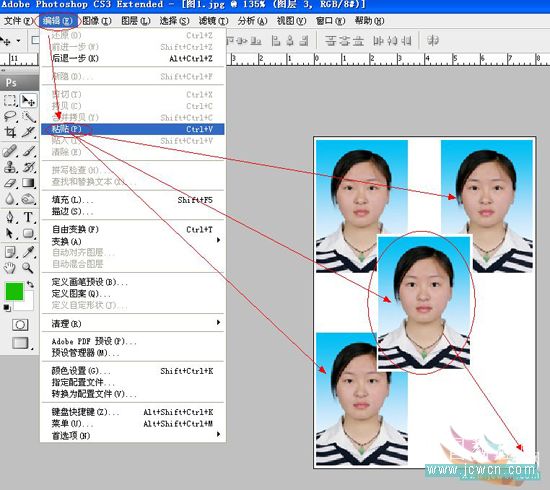Open the 分析 (A) menu
Screen dimensions: 550x490
pyautogui.click(x=252, y=21)
